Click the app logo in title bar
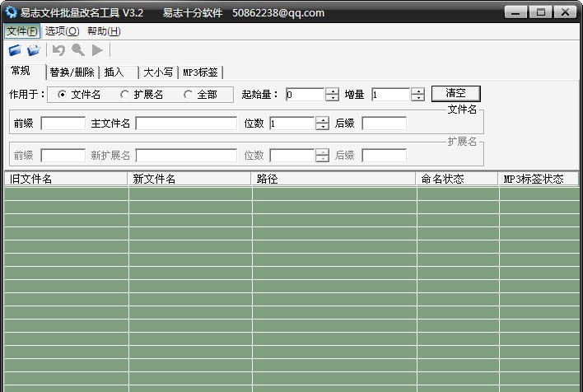 coord(11,12)
